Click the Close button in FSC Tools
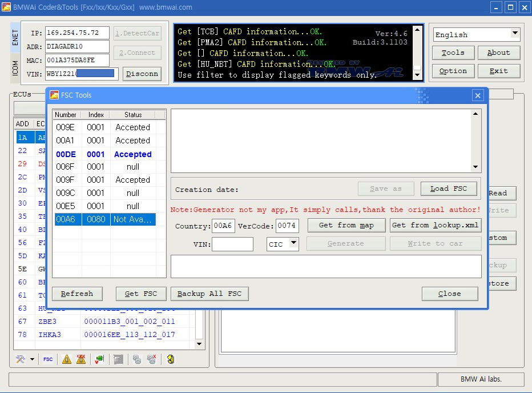 point(450,294)
